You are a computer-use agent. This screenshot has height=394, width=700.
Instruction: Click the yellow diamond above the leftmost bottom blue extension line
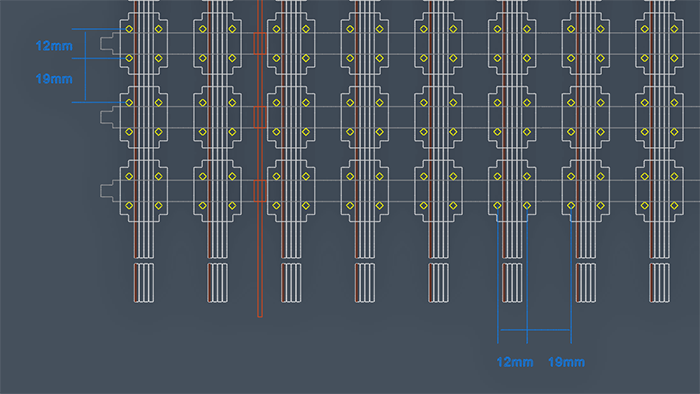(x=497, y=206)
